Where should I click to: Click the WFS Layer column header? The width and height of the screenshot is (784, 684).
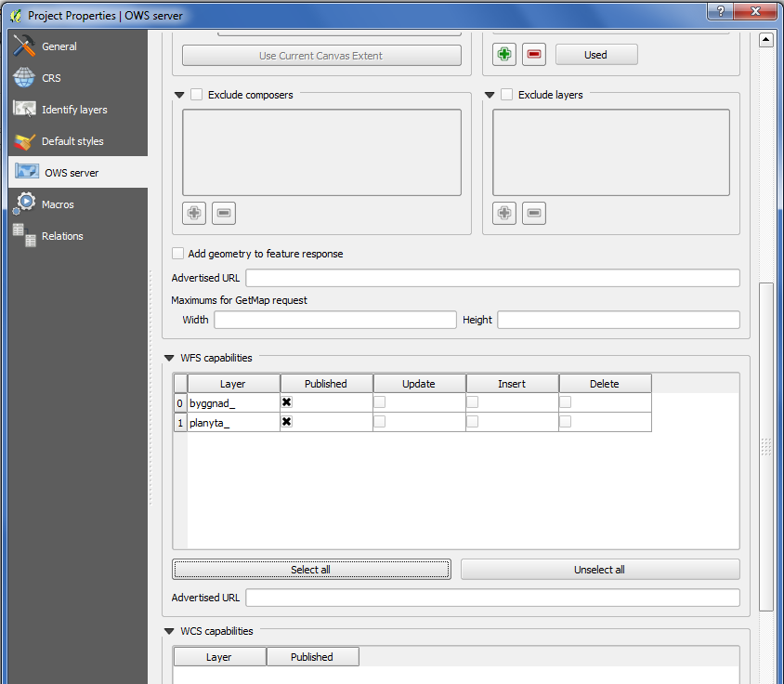(x=233, y=384)
